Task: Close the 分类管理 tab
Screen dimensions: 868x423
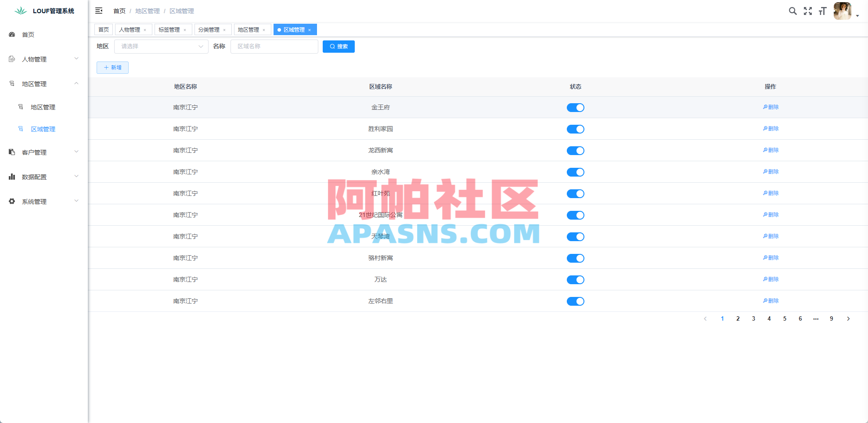Action: click(224, 30)
